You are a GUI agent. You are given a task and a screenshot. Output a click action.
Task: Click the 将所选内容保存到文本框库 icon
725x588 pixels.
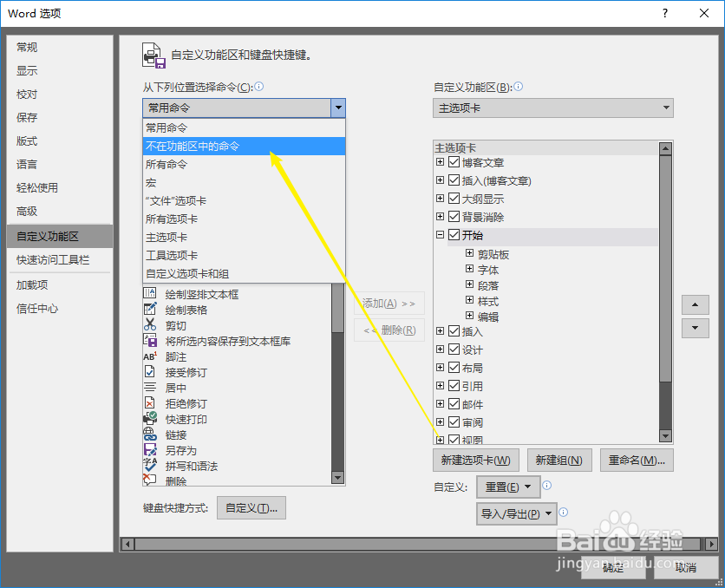tap(150, 340)
